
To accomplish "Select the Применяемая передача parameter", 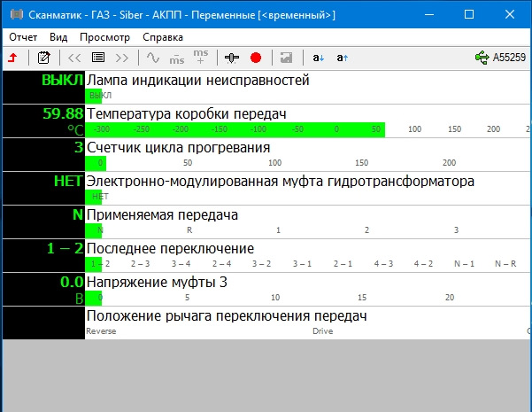I will pyautogui.click(x=266, y=222).
